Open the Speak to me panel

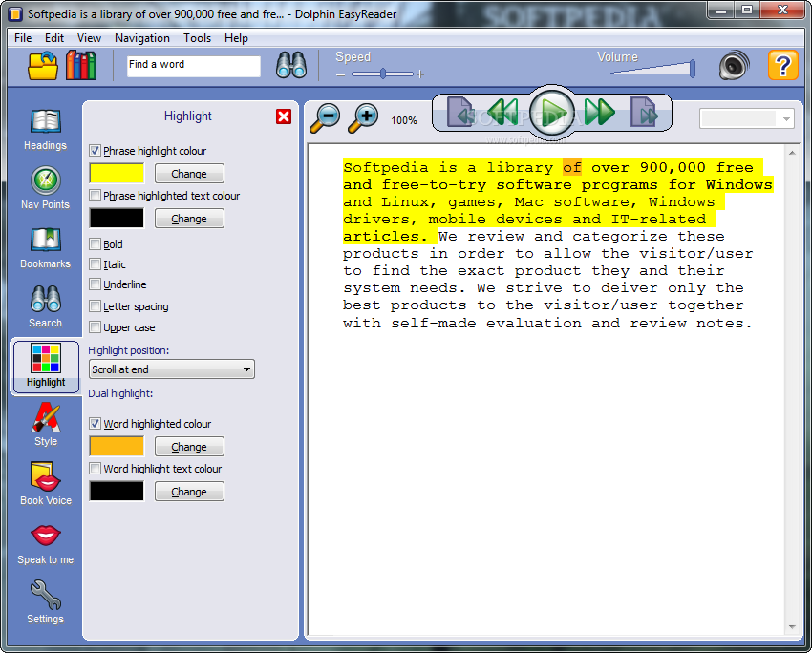tap(46, 544)
